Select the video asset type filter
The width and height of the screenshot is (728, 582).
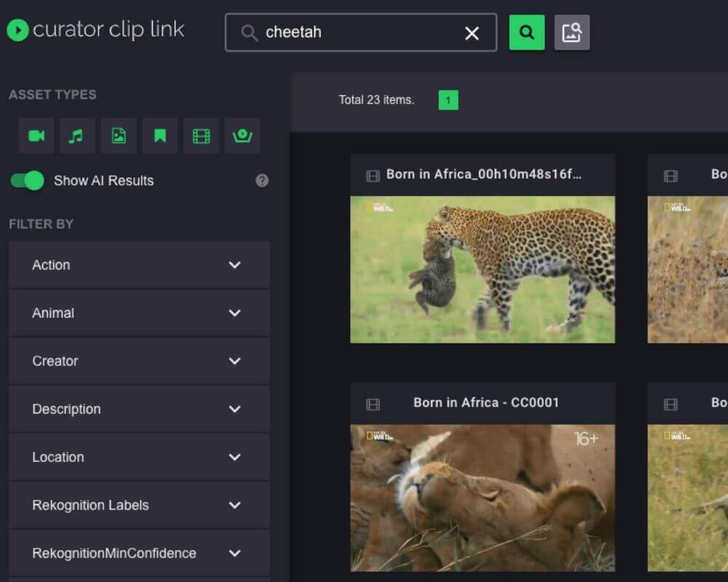pos(36,135)
